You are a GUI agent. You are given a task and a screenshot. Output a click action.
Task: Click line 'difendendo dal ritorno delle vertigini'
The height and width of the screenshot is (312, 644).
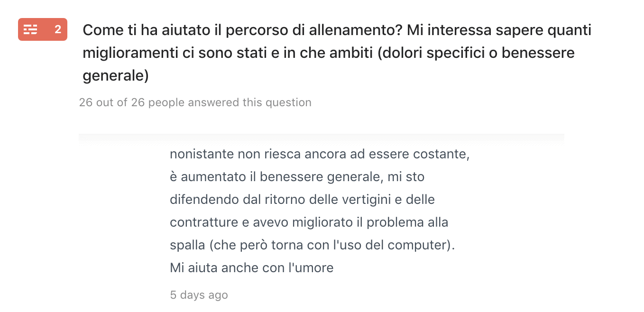(303, 200)
